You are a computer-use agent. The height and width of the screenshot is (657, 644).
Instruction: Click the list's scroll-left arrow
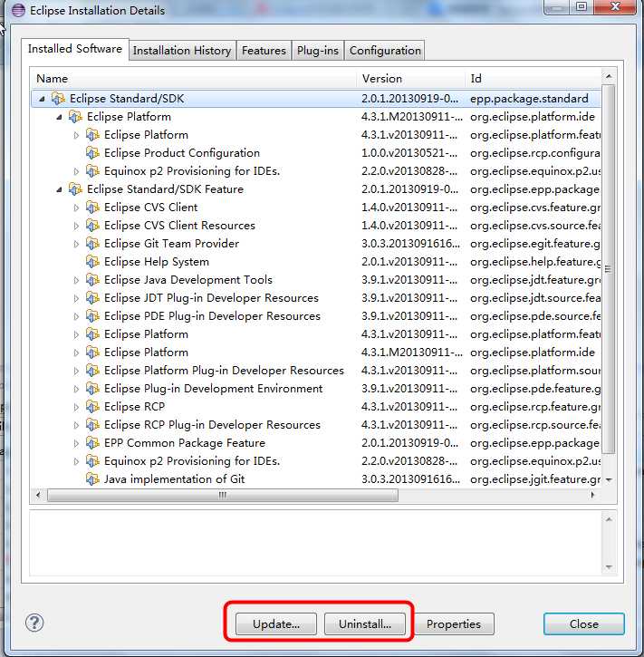coord(38,496)
